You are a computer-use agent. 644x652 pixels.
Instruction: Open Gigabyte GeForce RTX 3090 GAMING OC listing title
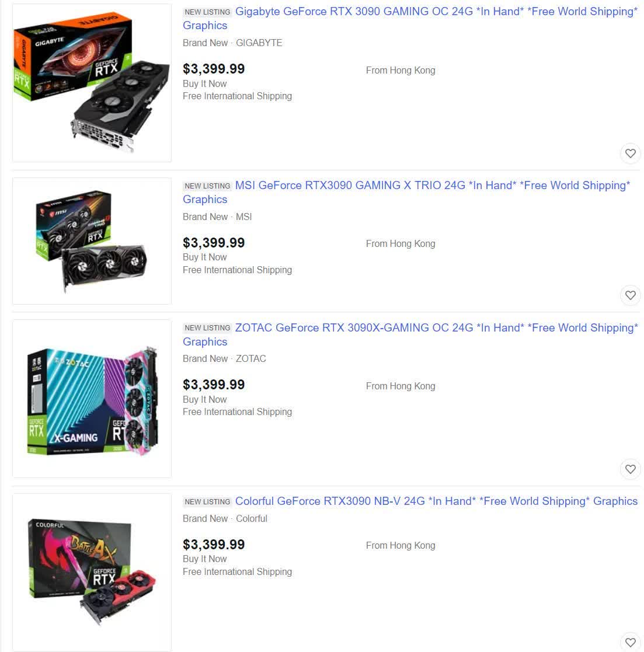410,18
